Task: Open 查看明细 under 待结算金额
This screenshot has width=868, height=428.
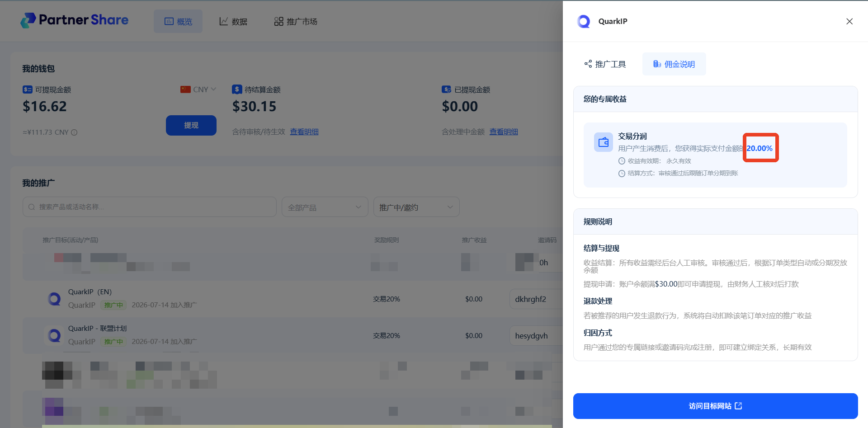Action: point(304,132)
